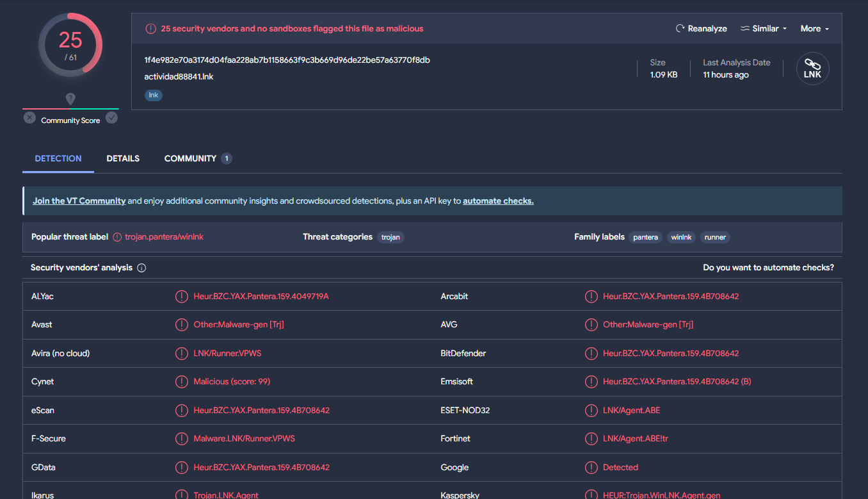Click the pantera family label tag

pyautogui.click(x=645, y=237)
